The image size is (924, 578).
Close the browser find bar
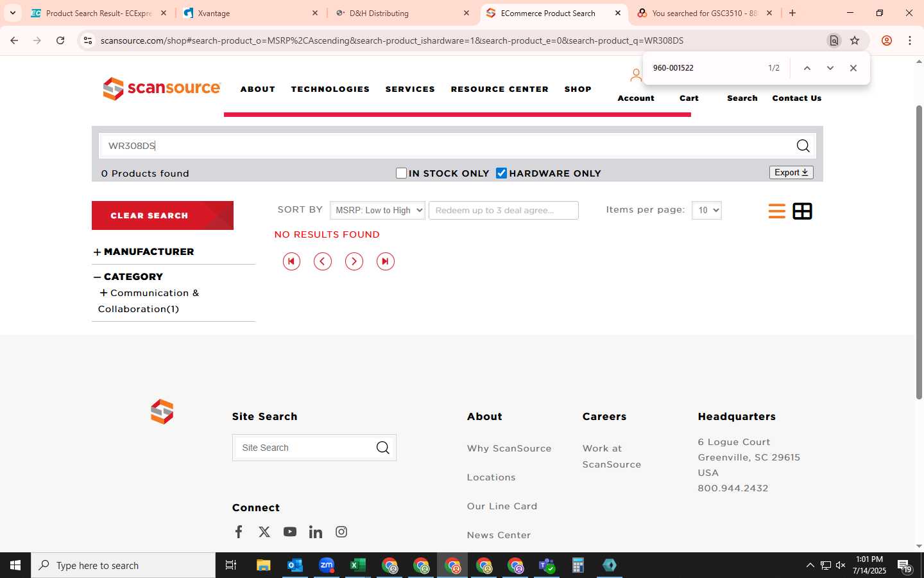pyautogui.click(x=853, y=68)
